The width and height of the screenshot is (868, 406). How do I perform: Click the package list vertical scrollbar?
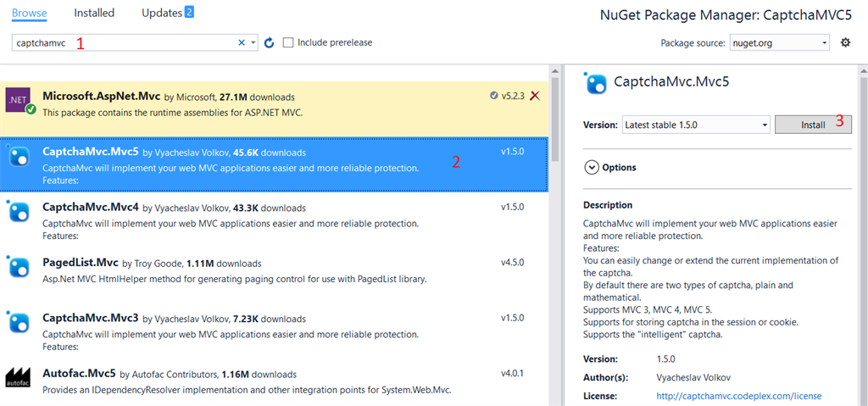pyautogui.click(x=555, y=119)
